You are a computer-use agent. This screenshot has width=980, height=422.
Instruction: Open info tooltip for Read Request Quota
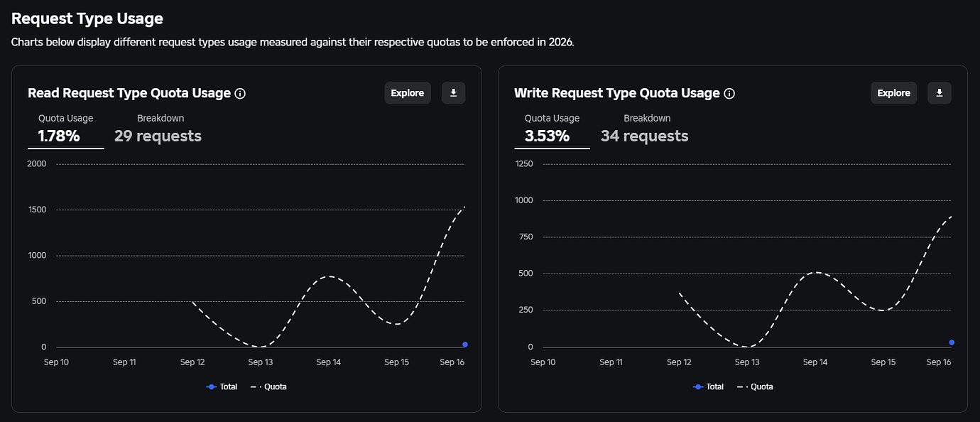(240, 94)
